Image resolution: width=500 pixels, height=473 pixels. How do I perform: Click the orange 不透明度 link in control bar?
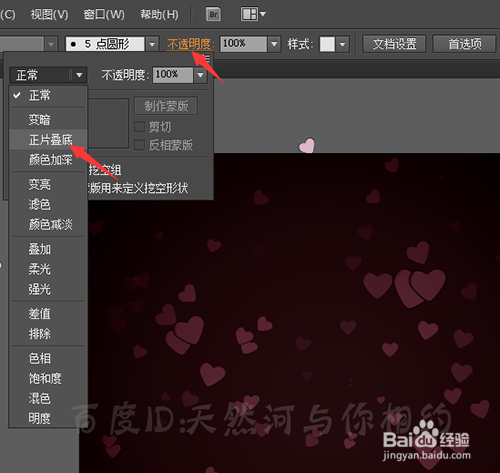(189, 44)
